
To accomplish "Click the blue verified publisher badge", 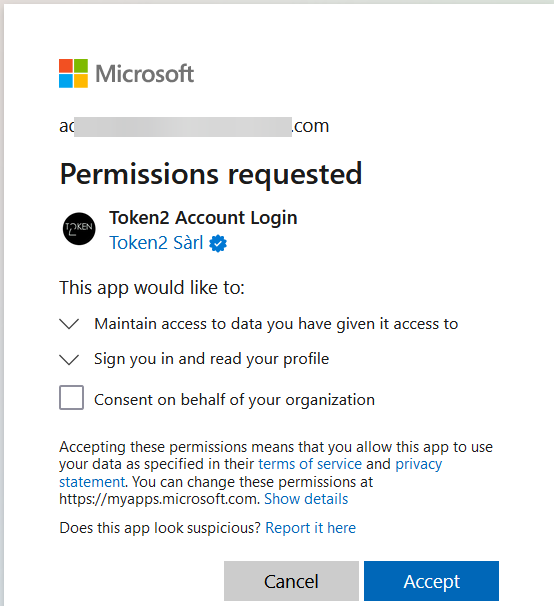I will coord(218,243).
